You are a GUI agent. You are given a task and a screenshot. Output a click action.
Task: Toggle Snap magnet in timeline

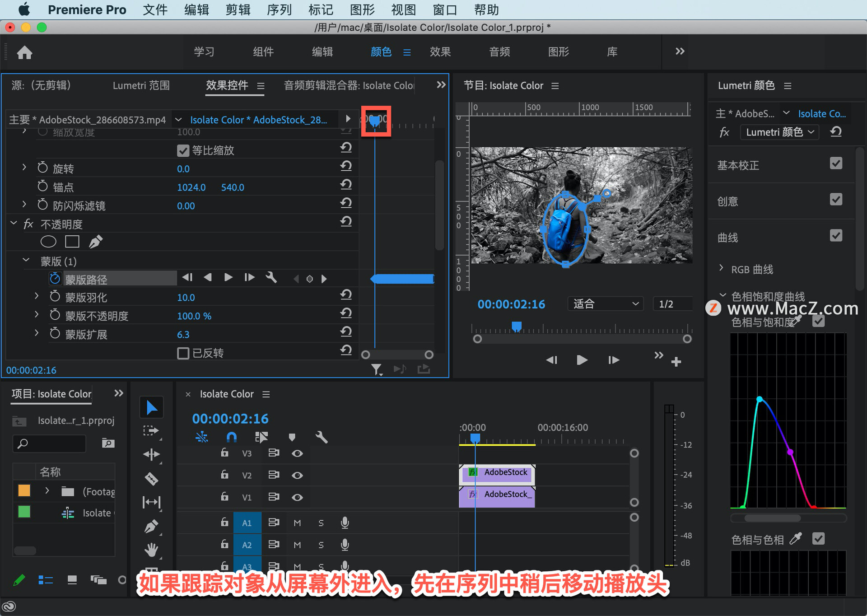pyautogui.click(x=231, y=437)
